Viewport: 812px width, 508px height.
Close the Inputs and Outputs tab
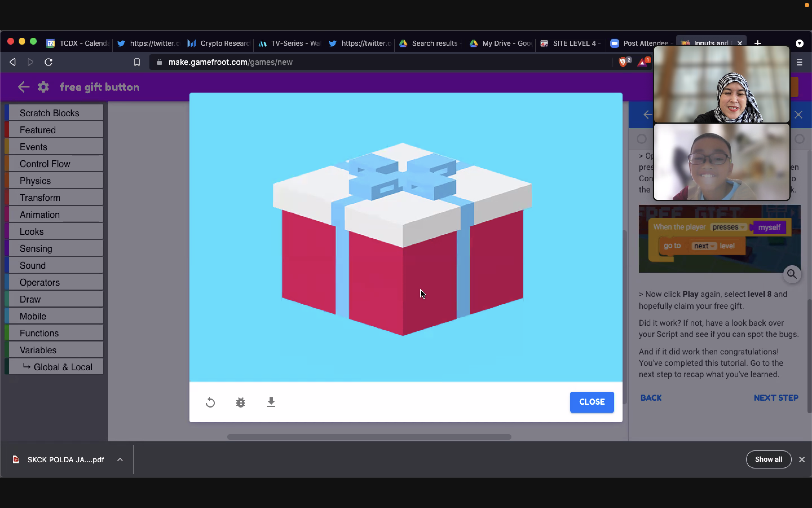click(x=740, y=43)
